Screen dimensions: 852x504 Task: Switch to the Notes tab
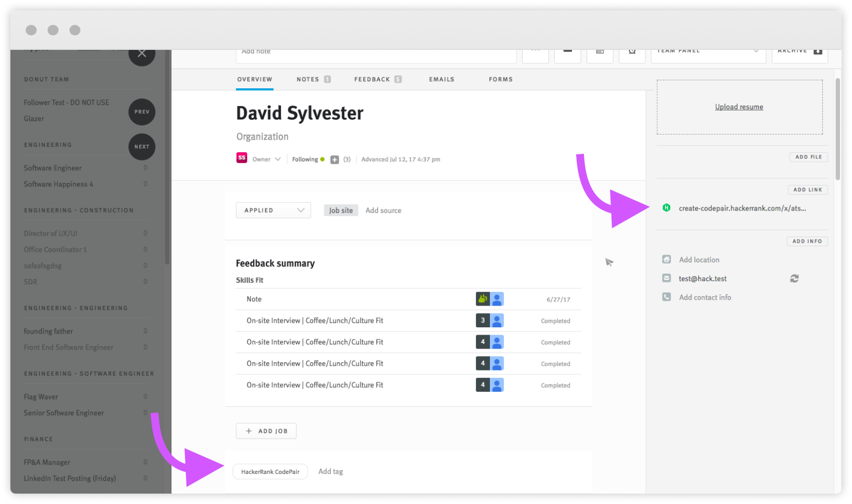tap(313, 79)
